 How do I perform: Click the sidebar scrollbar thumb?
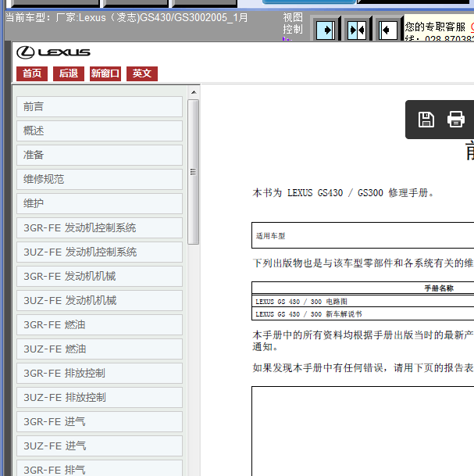193,172
